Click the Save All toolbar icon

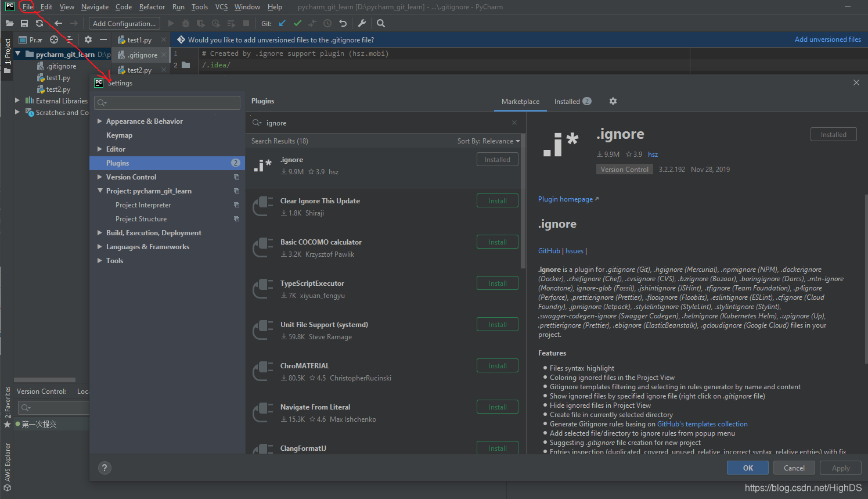(x=24, y=23)
